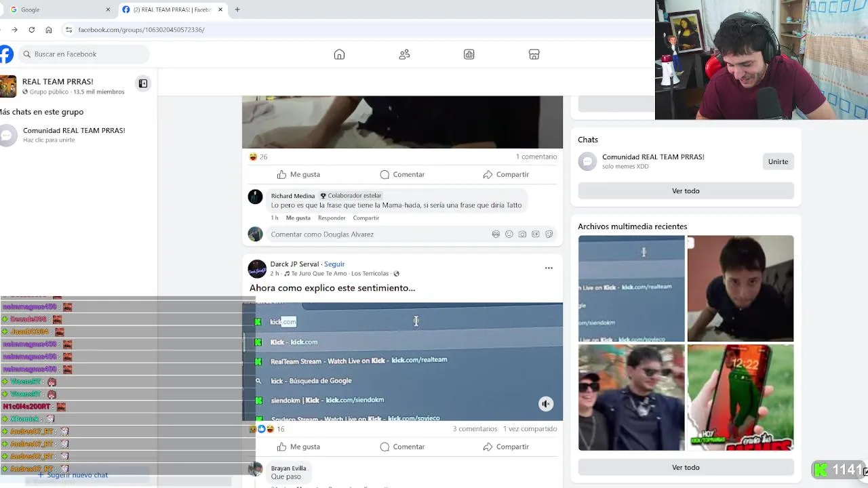Unmute the video with speaker icon
Screen dimensions: 868x488
click(x=546, y=404)
